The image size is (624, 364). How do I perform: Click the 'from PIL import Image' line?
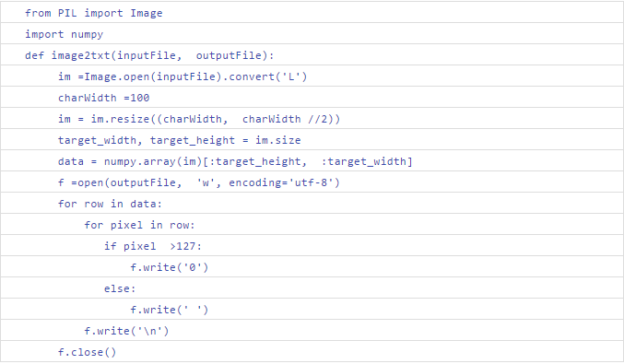(93, 13)
